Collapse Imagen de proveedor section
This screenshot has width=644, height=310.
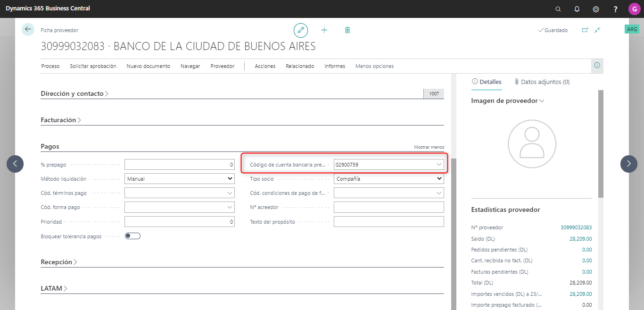pos(508,101)
